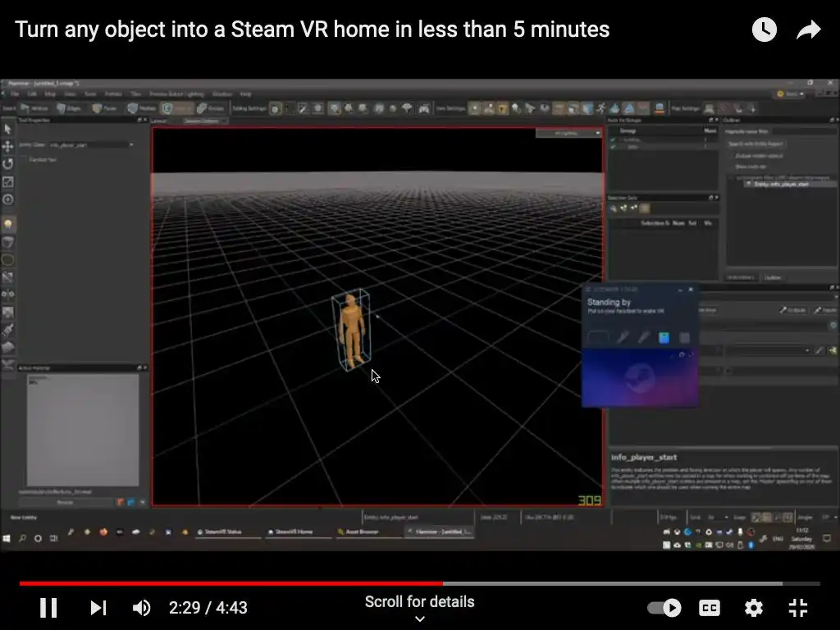
Task: Switch selection mode to Meshes
Action: [141, 109]
